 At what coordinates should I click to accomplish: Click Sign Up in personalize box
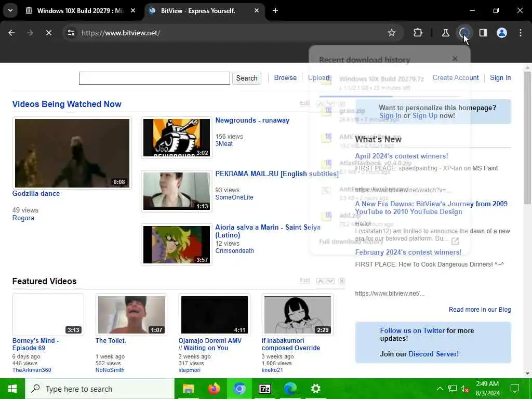[425, 116]
